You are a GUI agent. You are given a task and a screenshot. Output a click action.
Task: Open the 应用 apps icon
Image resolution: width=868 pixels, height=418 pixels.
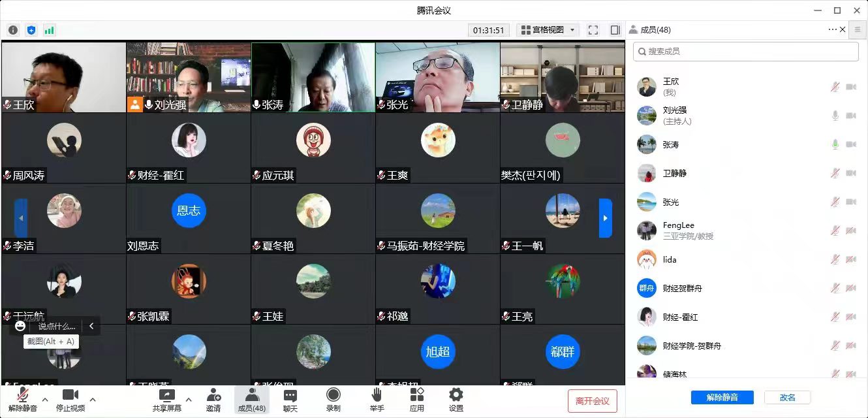tap(416, 400)
